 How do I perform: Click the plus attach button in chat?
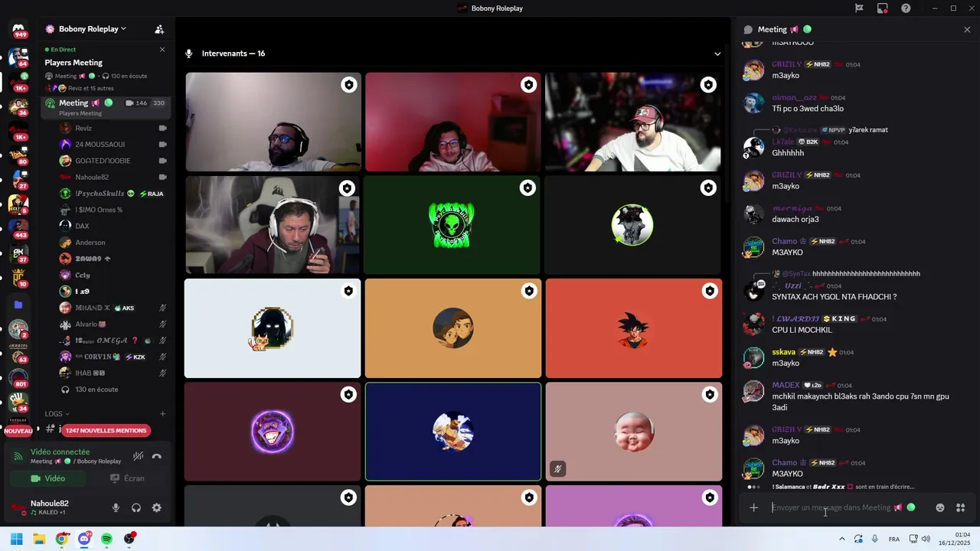(x=753, y=507)
